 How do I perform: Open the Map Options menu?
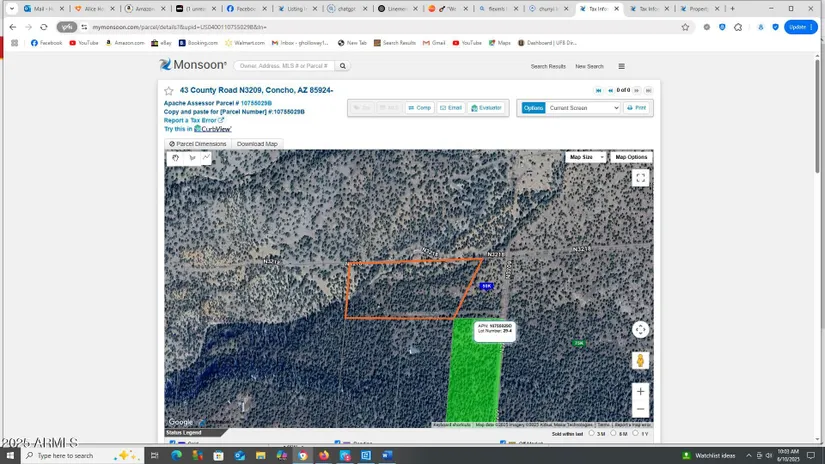pos(631,157)
